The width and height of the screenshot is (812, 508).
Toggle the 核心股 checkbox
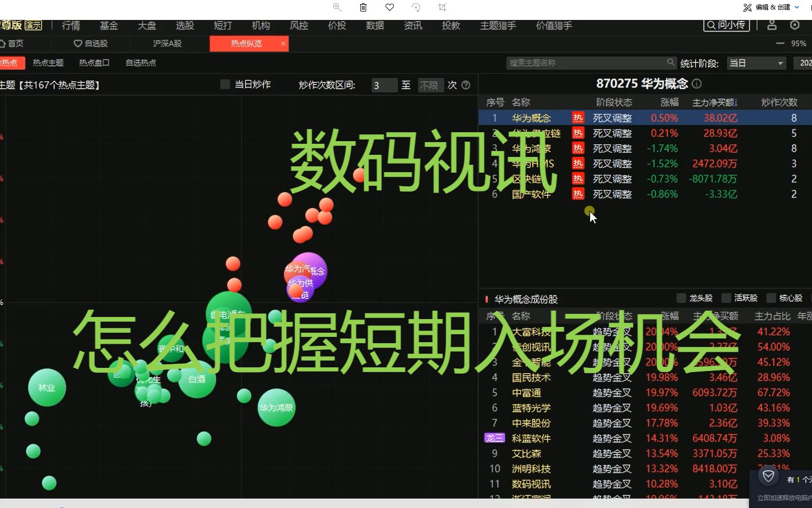[771, 298]
